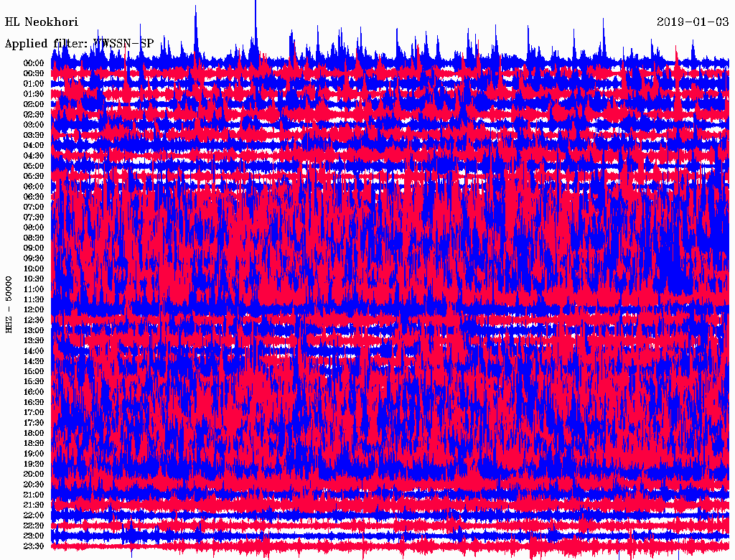
Task: Select the 11:00 time label
Action: [x=33, y=289]
